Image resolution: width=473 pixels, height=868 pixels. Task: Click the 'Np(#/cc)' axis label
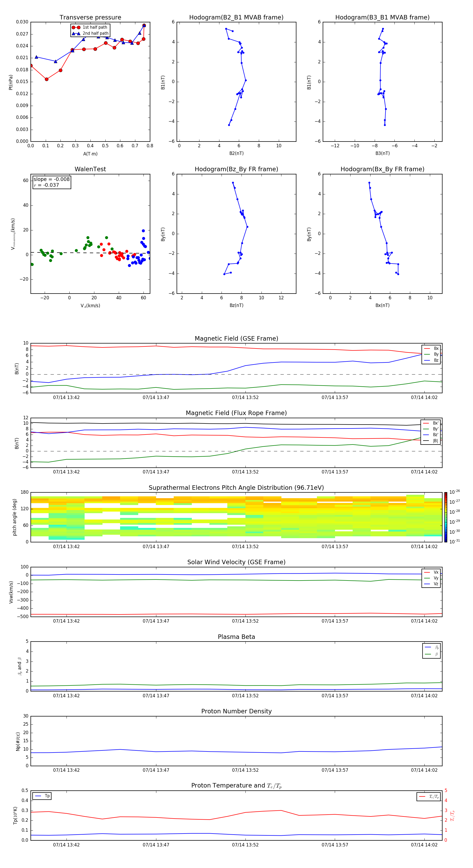18,741
